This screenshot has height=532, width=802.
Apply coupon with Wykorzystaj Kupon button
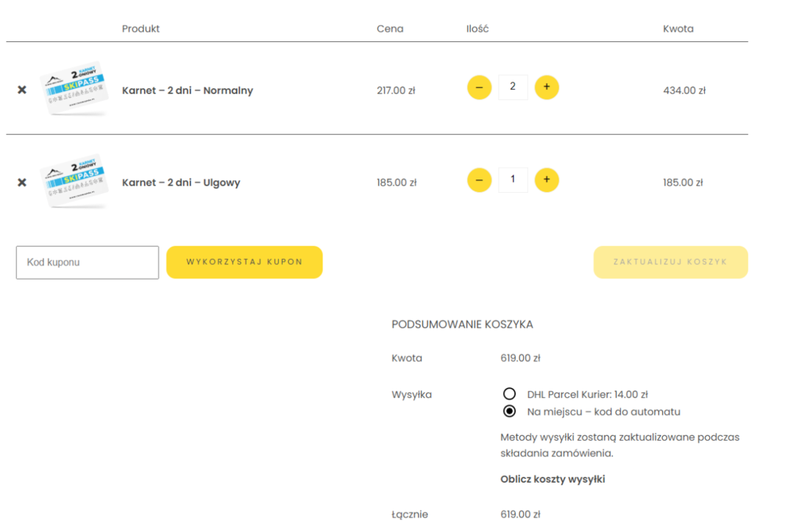pos(244,263)
